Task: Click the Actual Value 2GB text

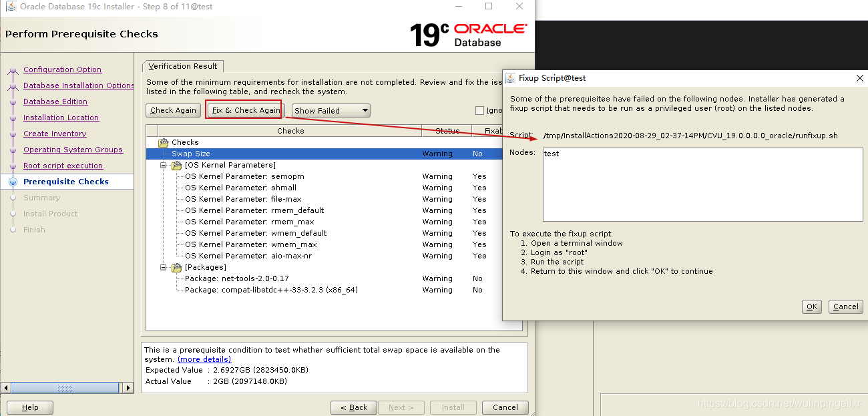Action: pos(216,381)
